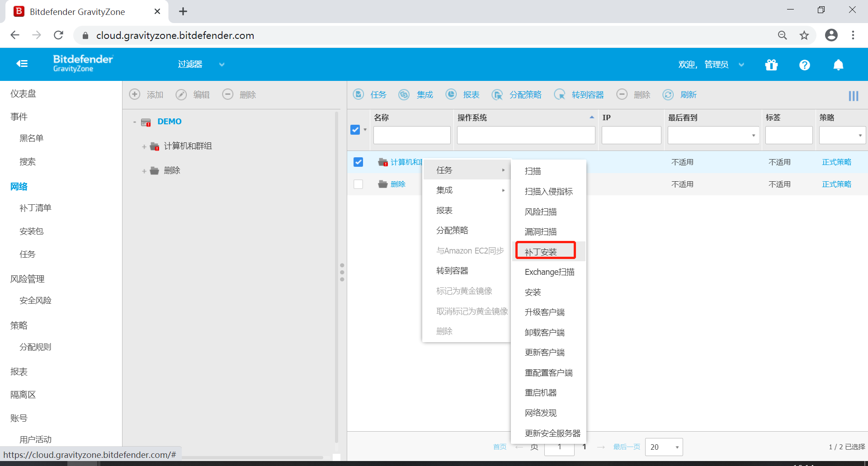Image resolution: width=868 pixels, height=466 pixels.
Task: Open 安装包 in the sidebar
Action: pyautogui.click(x=31, y=231)
